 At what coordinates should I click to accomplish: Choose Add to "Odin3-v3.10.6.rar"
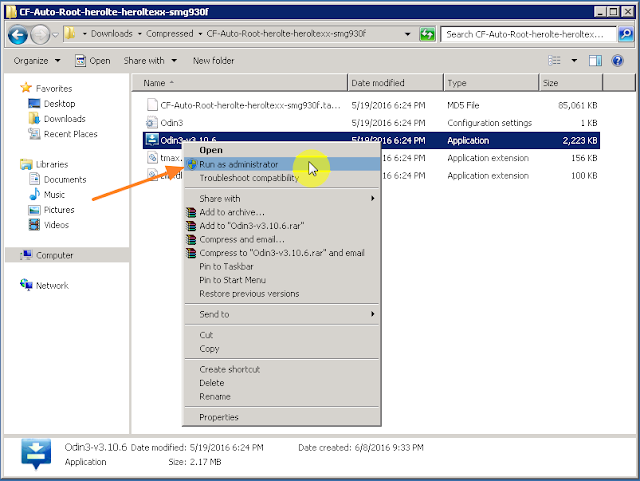pos(282,226)
